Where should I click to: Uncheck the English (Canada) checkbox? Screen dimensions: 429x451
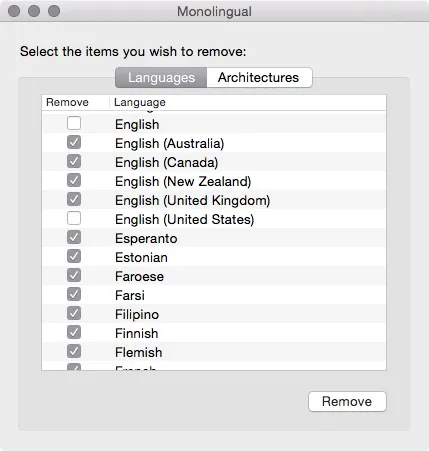point(74,161)
